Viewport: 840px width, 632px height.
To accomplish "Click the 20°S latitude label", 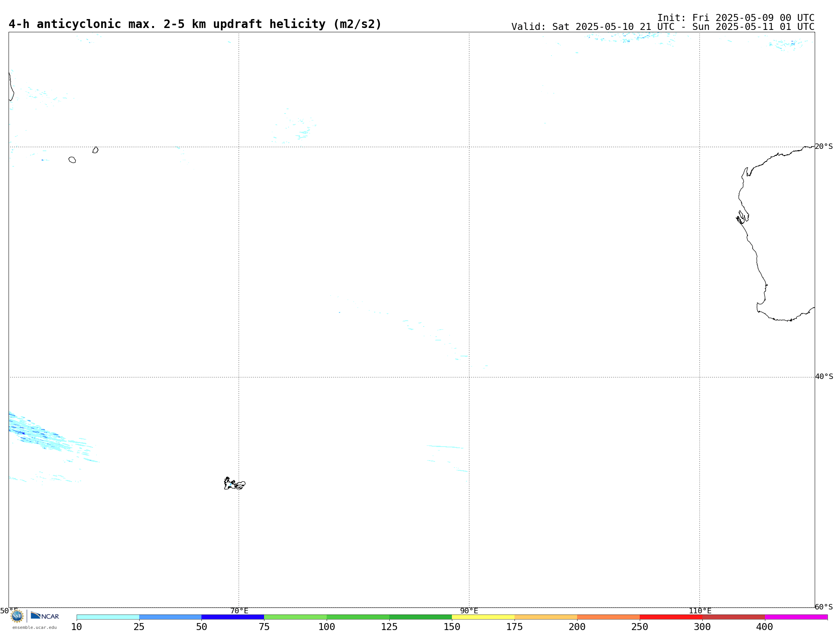I will (x=824, y=147).
